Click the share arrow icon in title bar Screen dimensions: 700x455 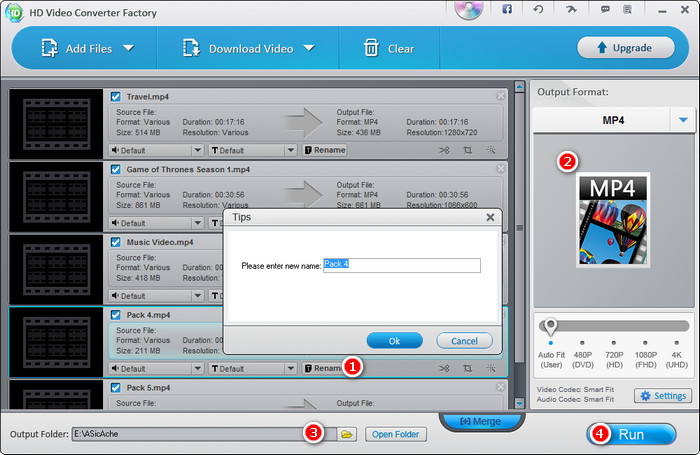(571, 9)
